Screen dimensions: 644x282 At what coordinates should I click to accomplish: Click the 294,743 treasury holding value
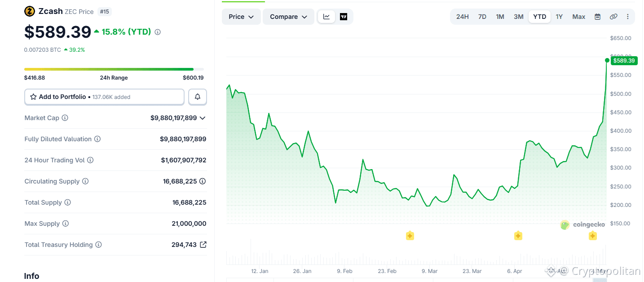(184, 245)
